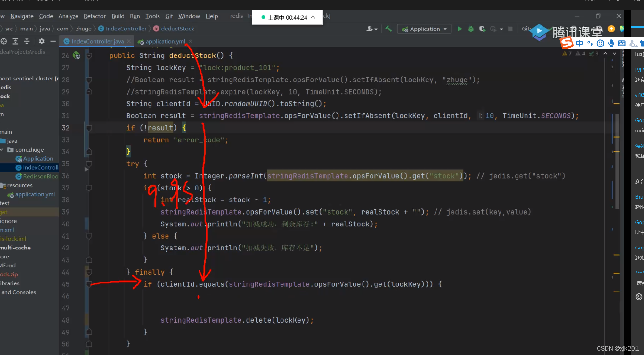Screen dimensions: 644x355
Task: Select opened file with the crosshair locate icon
Action: 4,41
